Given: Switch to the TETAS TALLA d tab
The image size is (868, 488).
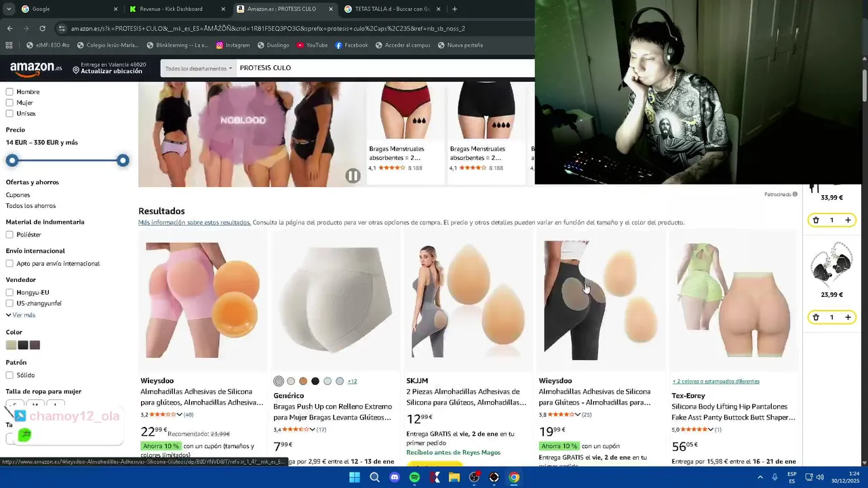Looking at the screenshot, I should coord(392,9).
